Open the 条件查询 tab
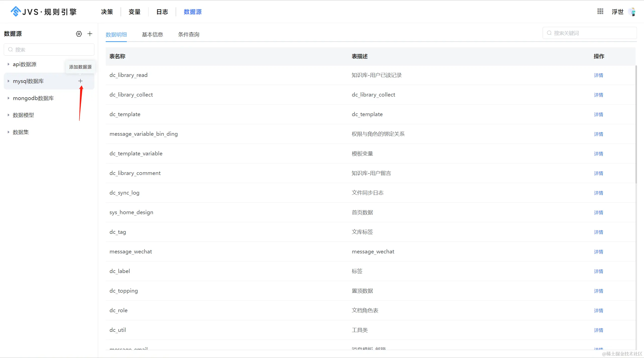This screenshot has height=358, width=644. [188, 34]
